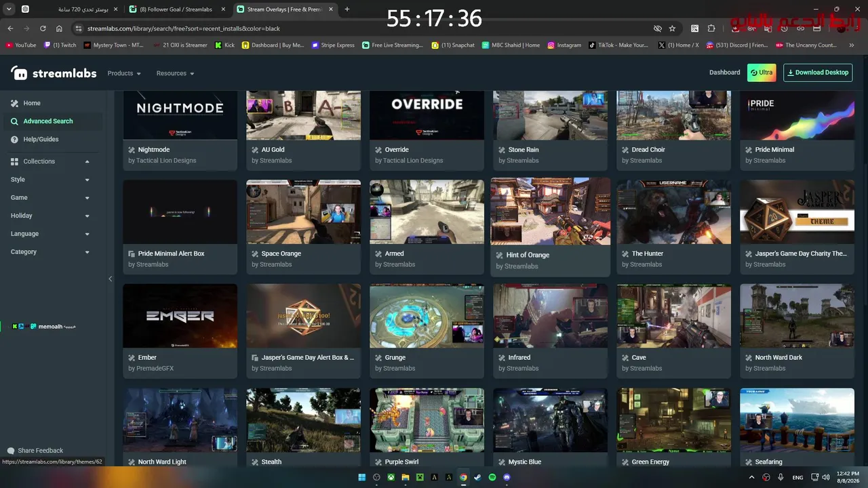
Task: Open the tab search dropdown in Chrome
Action: click(x=9, y=9)
